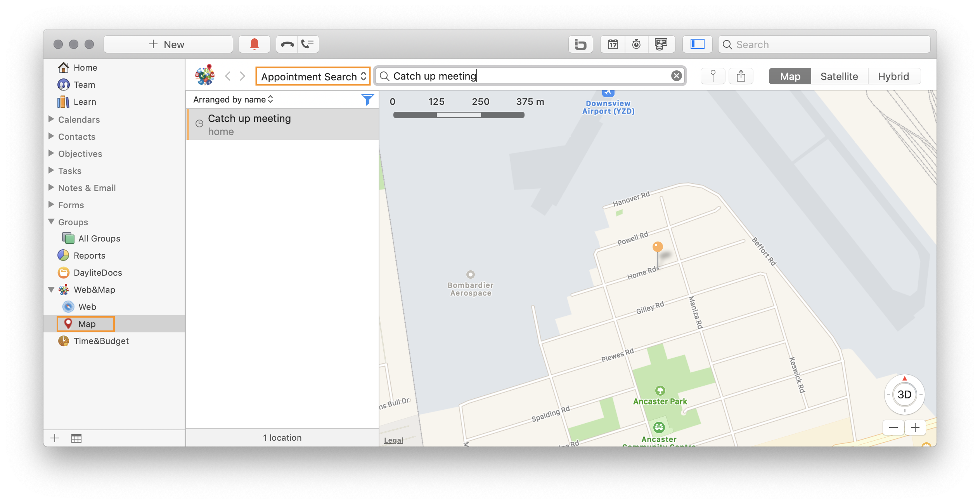Clear the Catch up meeting search text
This screenshot has width=980, height=504.
pos(676,76)
